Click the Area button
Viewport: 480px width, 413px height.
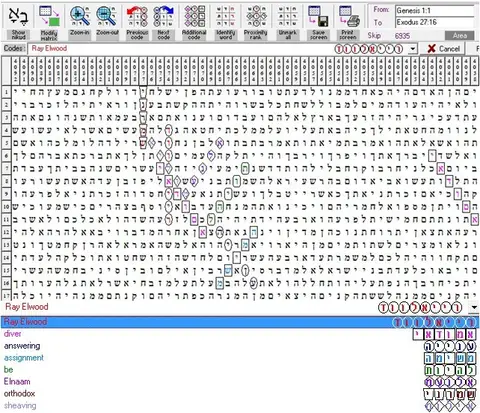click(460, 36)
